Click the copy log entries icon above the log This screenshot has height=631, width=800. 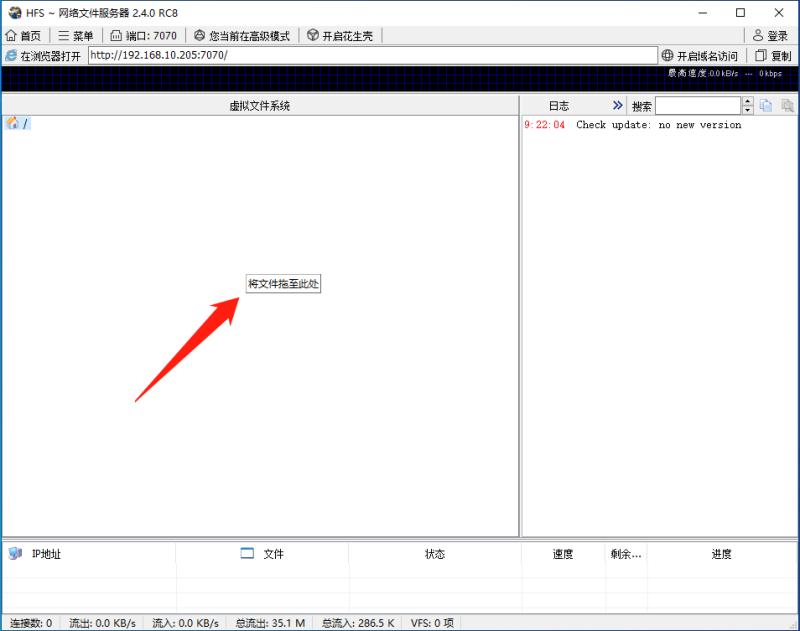pyautogui.click(x=768, y=104)
